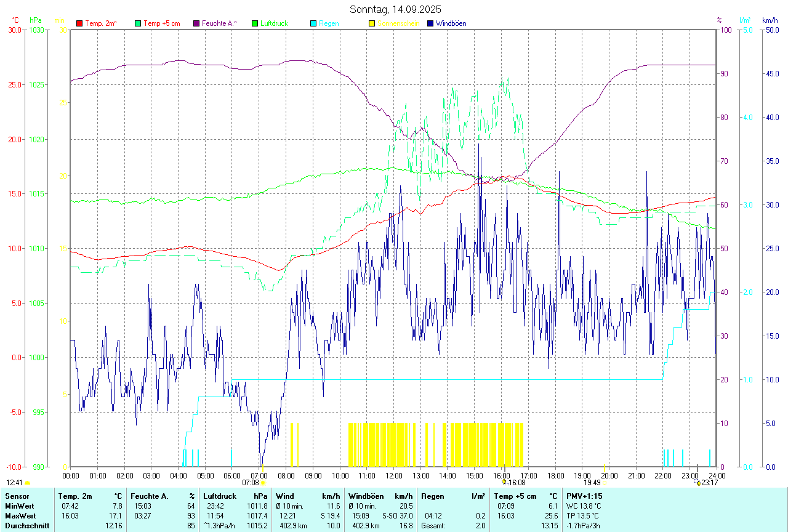Click the cyan Regen legend square
The width and height of the screenshot is (788, 532).
[x=313, y=23]
